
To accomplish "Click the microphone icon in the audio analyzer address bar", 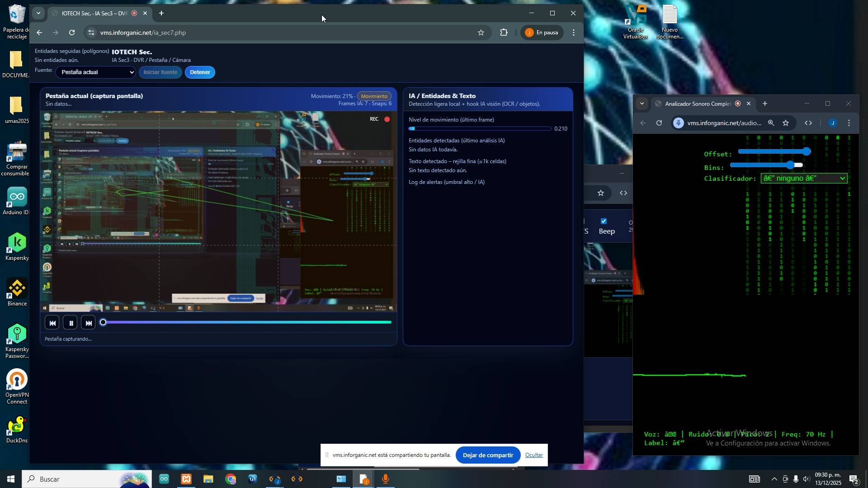I will coord(679,123).
